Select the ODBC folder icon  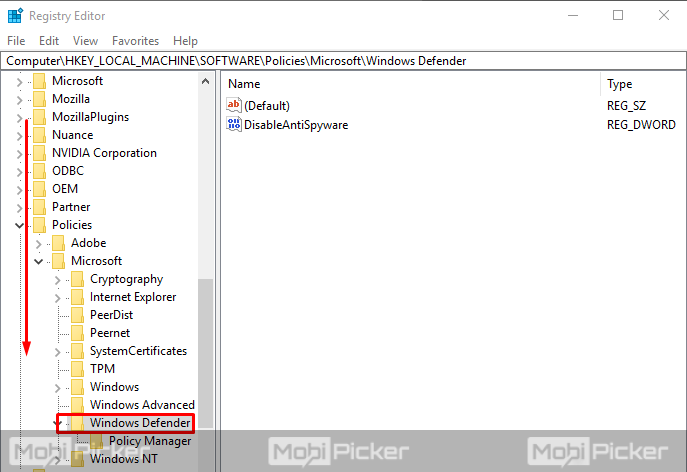point(39,171)
